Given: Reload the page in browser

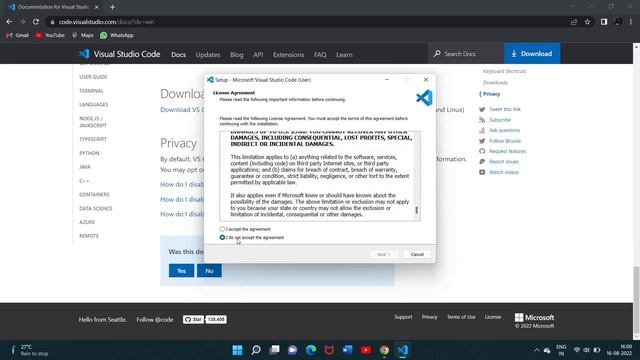Looking at the screenshot, I should click(36, 22).
